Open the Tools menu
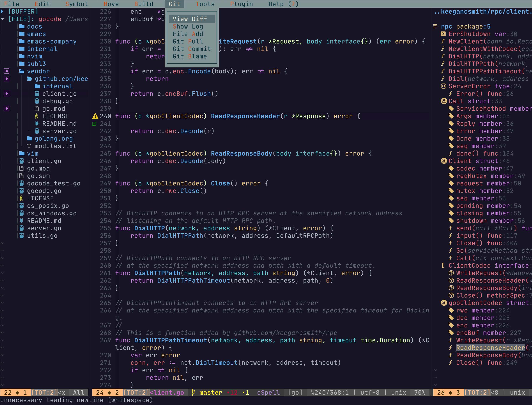 coord(205,4)
